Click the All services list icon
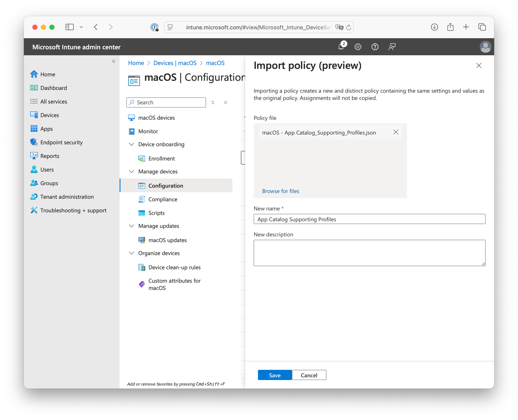The width and height of the screenshot is (518, 420). [34, 101]
